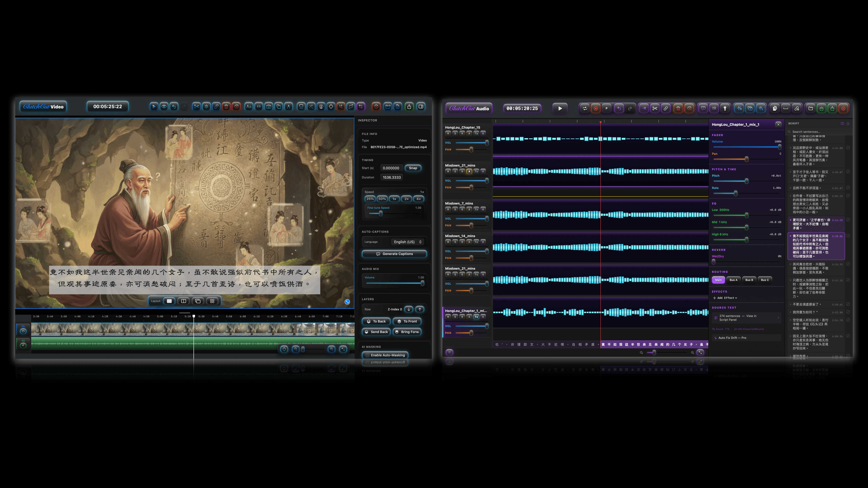Image resolution: width=868 pixels, height=488 pixels.
Task: Select the 4x speed option
Action: click(x=418, y=199)
